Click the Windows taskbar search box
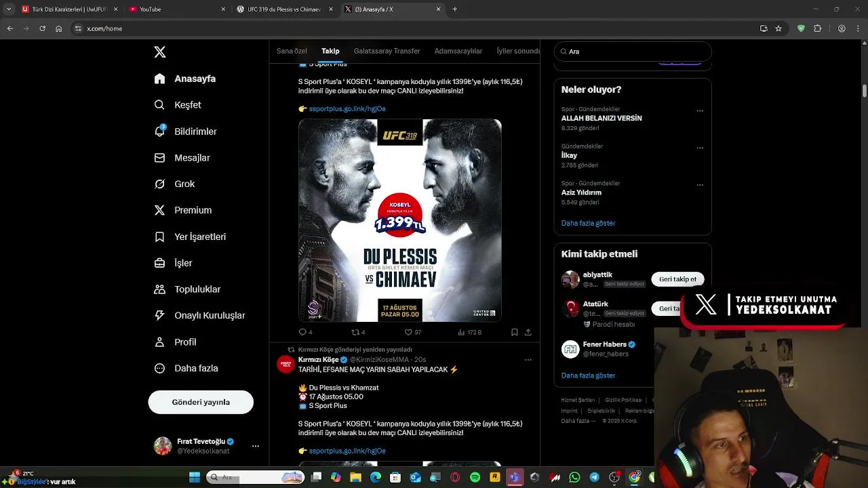 256,477
